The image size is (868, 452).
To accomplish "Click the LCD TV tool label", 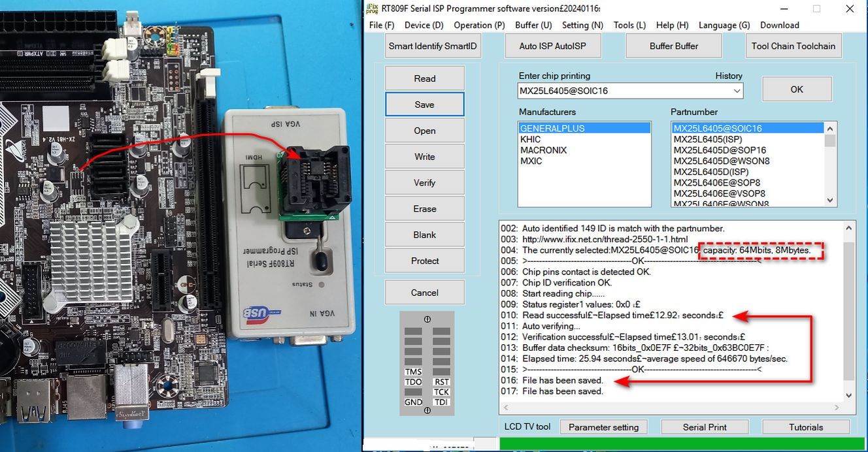I will 527,427.
